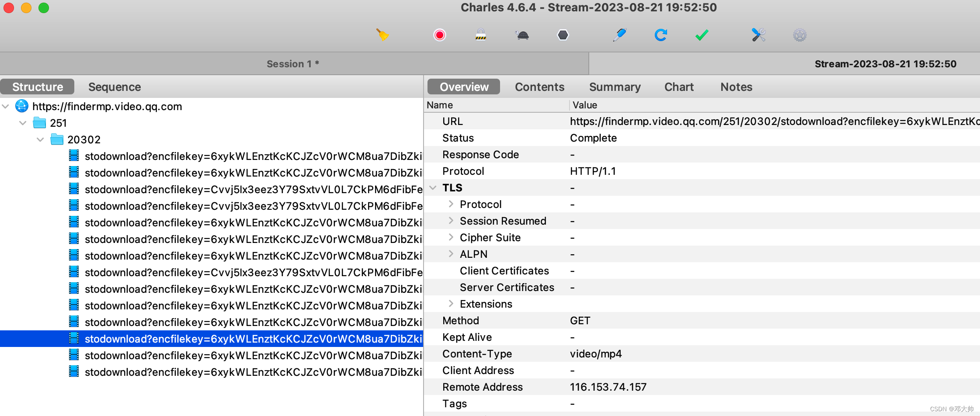Screen dimensions: 980x416
Task: Select the Structure view tab
Action: click(x=38, y=87)
